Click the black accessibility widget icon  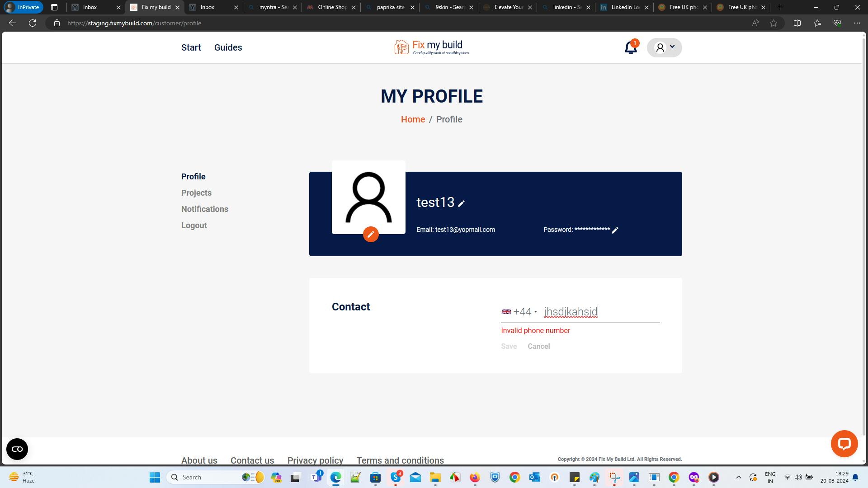coord(17,449)
